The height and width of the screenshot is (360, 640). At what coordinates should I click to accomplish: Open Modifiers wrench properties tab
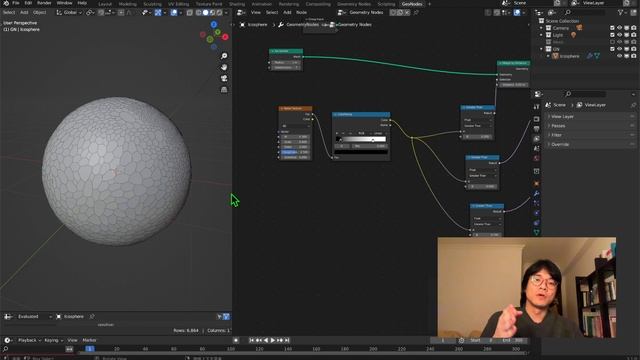pyautogui.click(x=536, y=193)
